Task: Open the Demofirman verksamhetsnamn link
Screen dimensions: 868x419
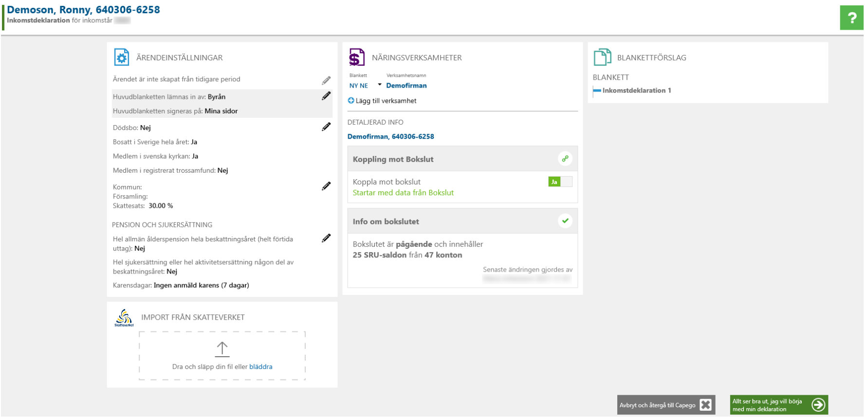Action: (406, 86)
